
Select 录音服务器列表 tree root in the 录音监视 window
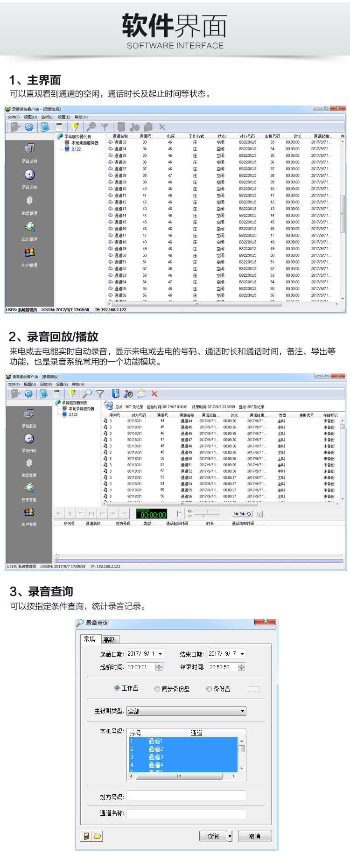(x=77, y=137)
